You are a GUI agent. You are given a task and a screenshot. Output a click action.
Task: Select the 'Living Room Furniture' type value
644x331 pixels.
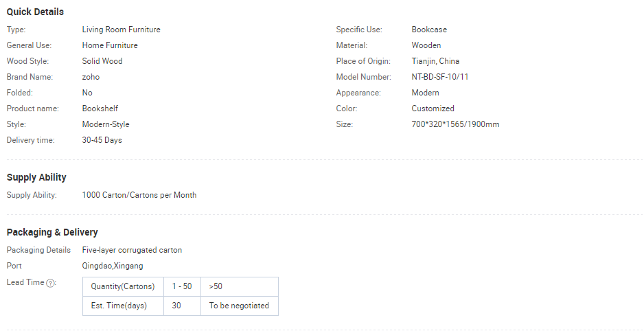click(x=121, y=30)
